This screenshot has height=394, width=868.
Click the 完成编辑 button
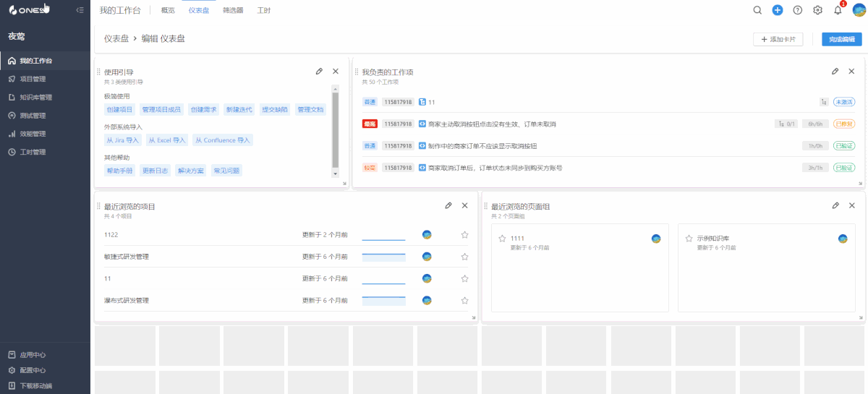(x=841, y=39)
